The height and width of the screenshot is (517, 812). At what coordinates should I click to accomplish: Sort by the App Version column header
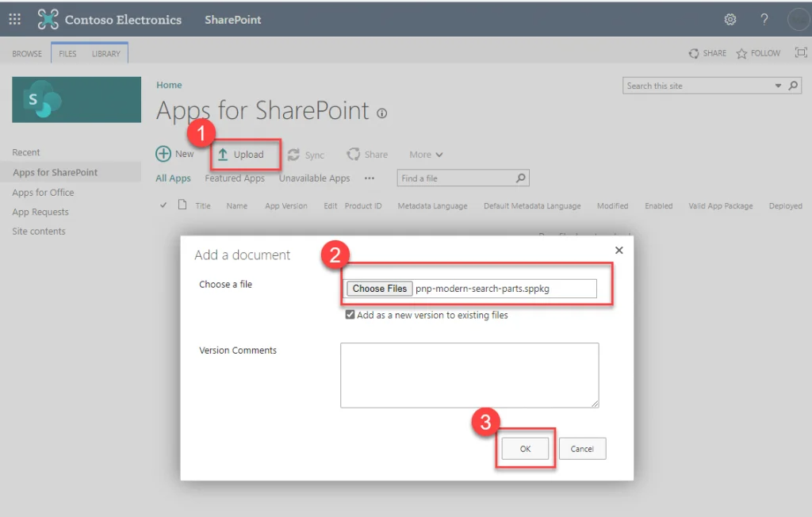point(285,205)
